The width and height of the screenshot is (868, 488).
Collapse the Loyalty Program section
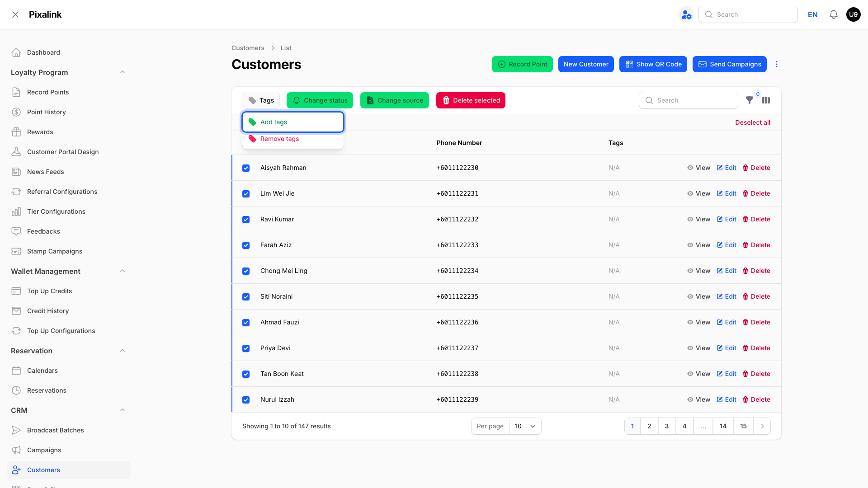point(123,72)
